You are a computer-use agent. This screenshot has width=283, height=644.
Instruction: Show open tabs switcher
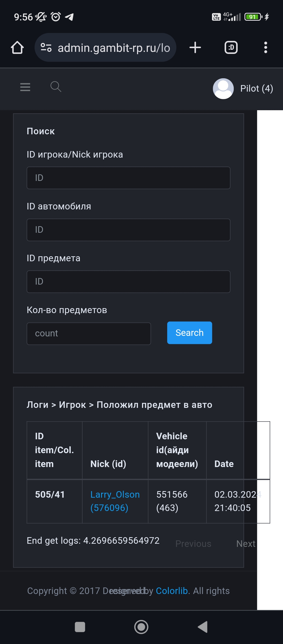(x=231, y=48)
